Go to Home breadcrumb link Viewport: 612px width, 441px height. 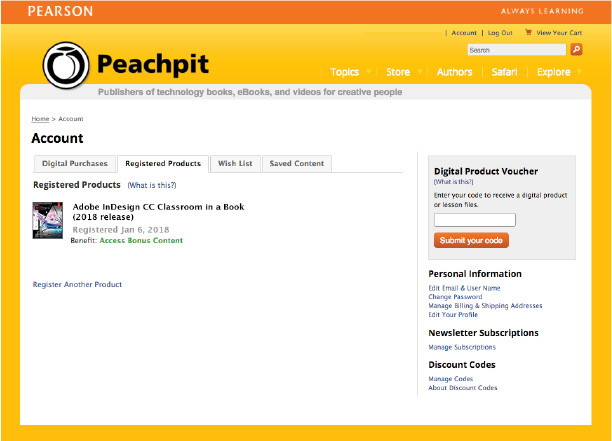[x=40, y=119]
